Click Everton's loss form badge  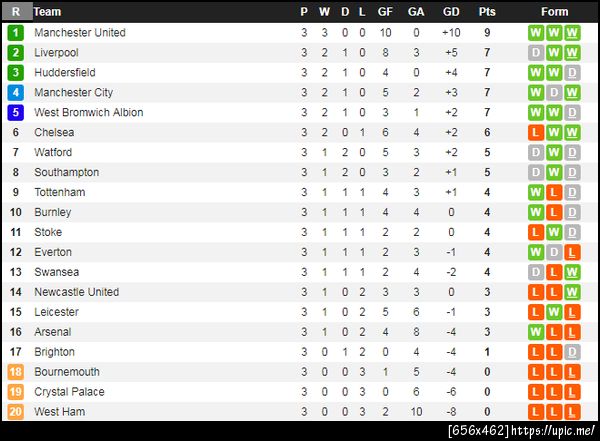(x=572, y=252)
